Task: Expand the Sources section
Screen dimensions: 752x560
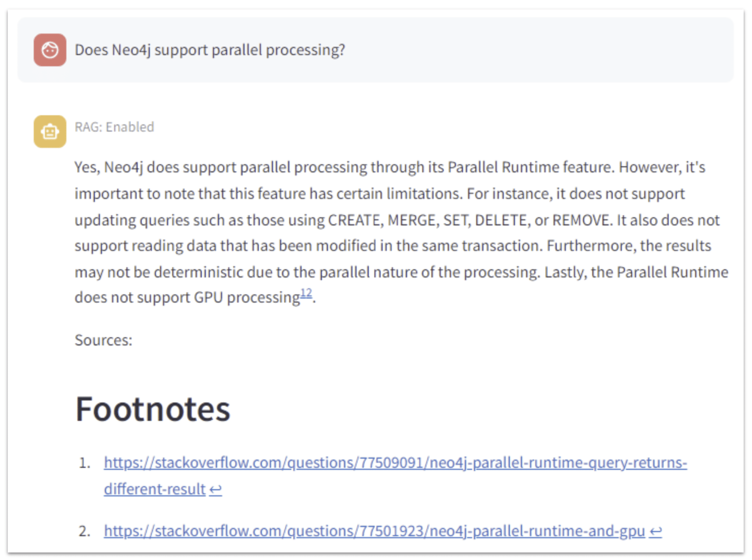Action: (103, 340)
